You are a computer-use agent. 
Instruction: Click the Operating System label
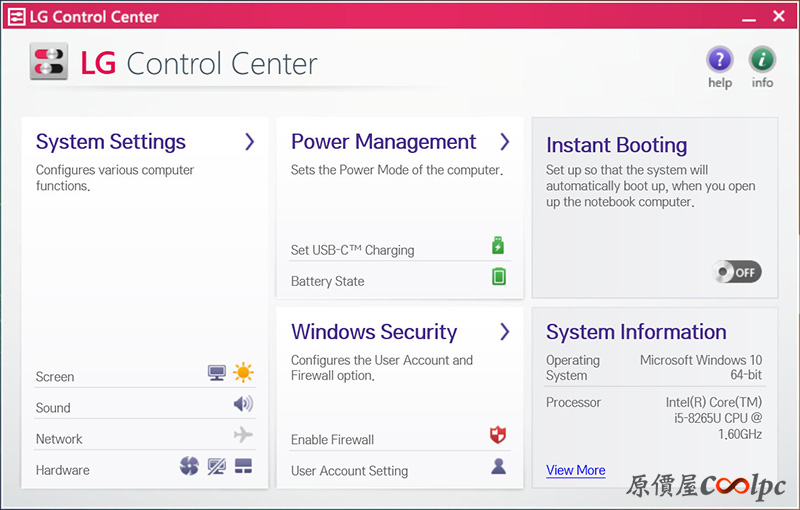[x=572, y=367]
